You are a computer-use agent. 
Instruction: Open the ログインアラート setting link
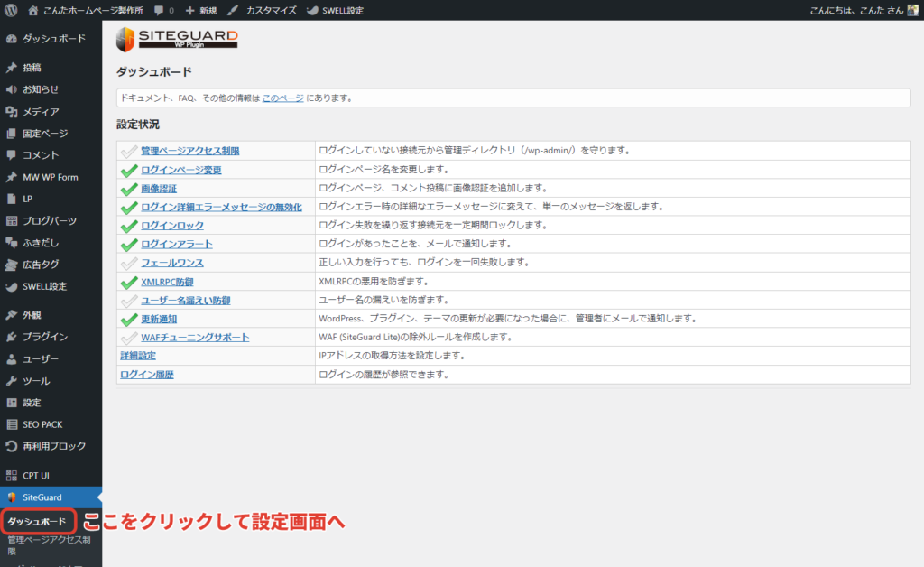(x=177, y=244)
